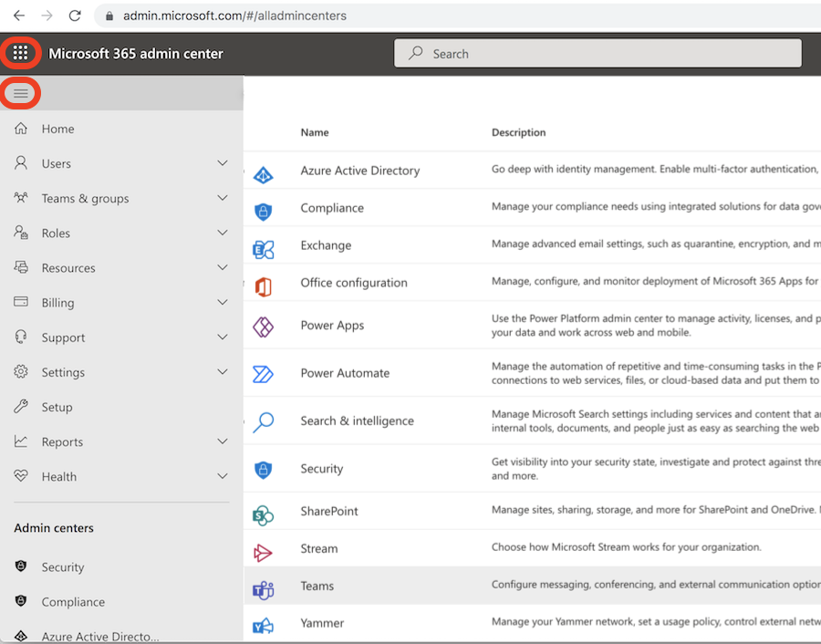The height and width of the screenshot is (644, 821).
Task: Open the Microsoft 365 app launcher waffle icon
Action: tap(20, 52)
